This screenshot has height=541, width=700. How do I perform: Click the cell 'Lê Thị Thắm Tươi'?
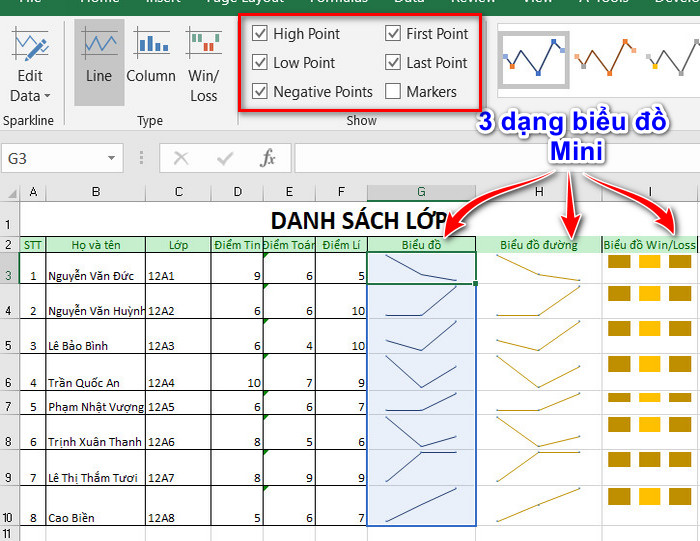tap(96, 468)
